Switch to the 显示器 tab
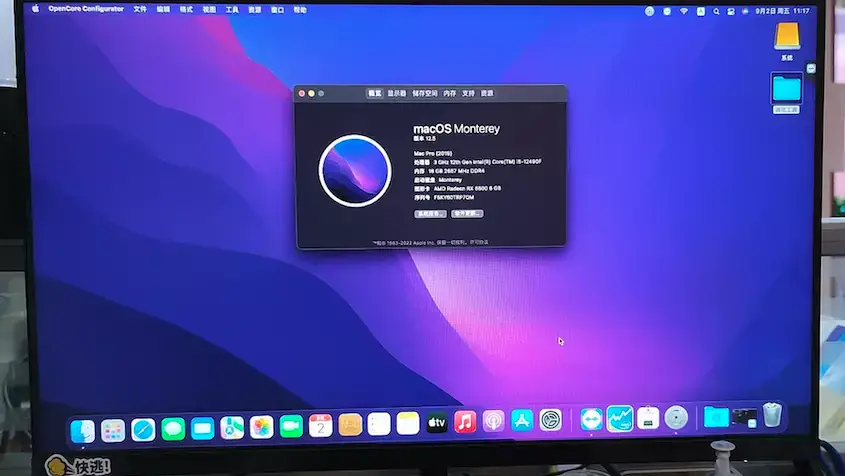The image size is (845, 476). 397,93
